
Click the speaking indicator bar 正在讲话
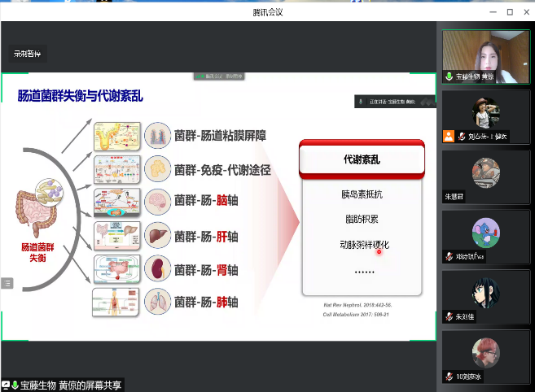(389, 102)
